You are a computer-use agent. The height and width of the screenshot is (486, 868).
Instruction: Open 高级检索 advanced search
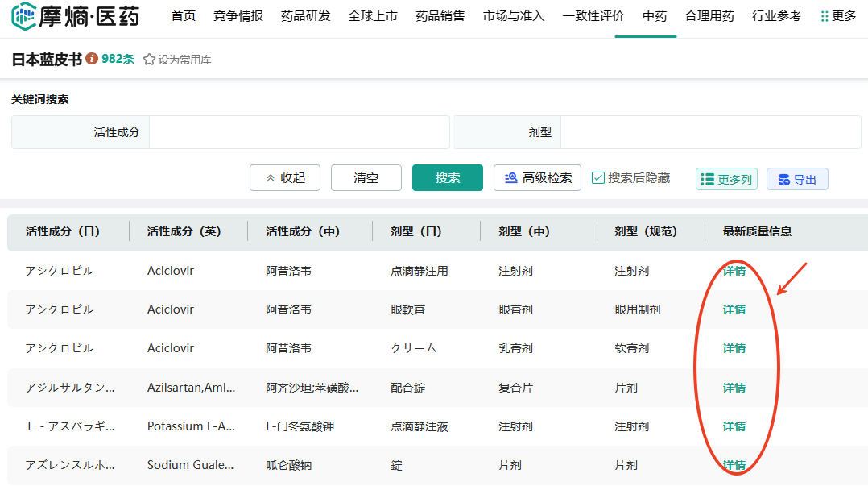(x=537, y=178)
